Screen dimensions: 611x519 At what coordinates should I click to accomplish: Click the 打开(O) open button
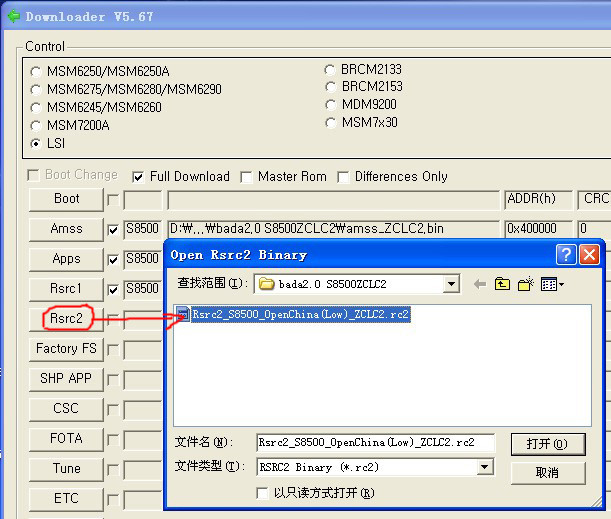548,444
